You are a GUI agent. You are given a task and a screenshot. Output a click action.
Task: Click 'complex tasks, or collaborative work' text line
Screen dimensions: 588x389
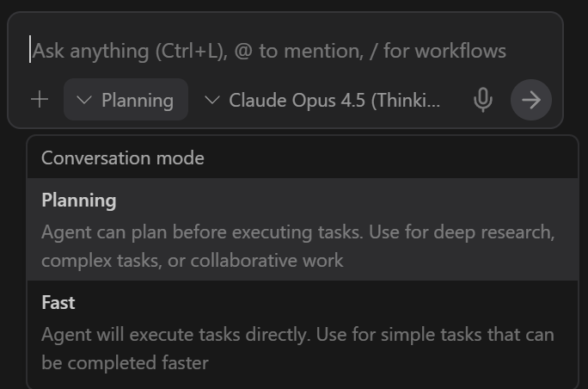point(192,260)
